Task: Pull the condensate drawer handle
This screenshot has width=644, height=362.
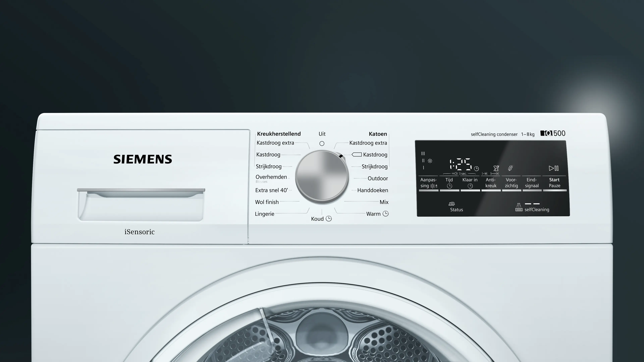Action: click(141, 193)
